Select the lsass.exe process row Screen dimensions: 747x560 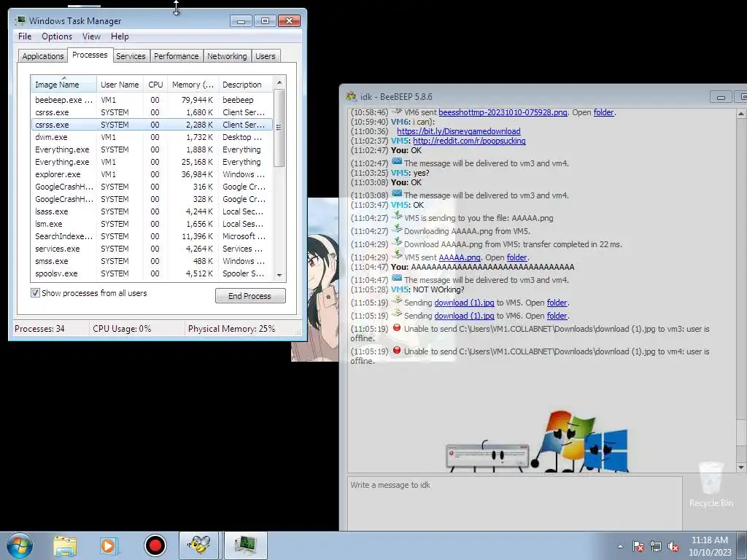coord(152,211)
